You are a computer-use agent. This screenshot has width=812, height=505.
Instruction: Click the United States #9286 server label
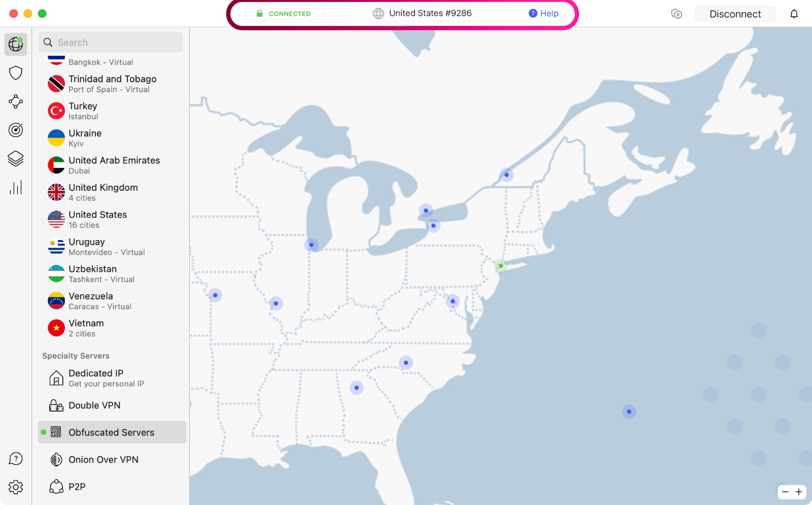(430, 13)
